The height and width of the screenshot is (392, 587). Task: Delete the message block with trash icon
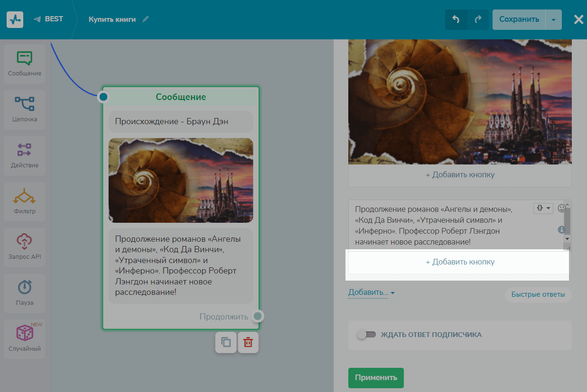tap(248, 342)
